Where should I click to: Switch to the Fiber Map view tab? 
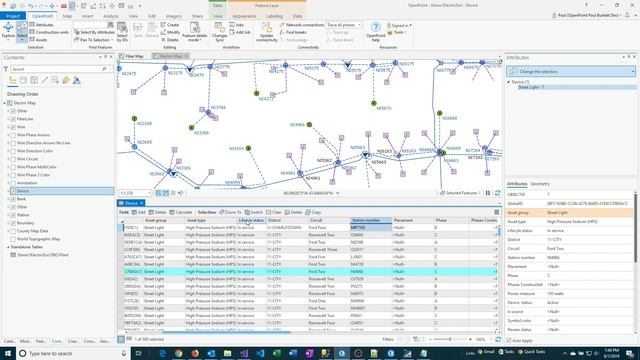tap(134, 56)
